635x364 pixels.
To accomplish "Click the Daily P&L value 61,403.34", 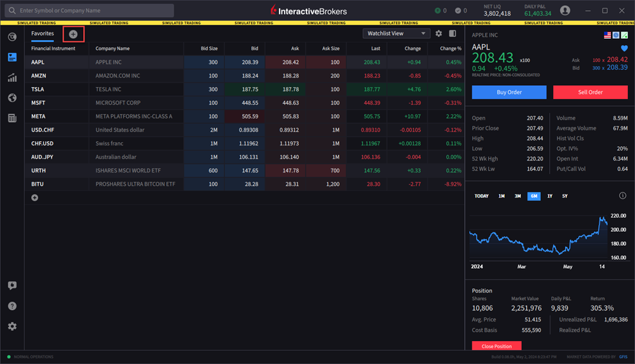I will 537,13.
